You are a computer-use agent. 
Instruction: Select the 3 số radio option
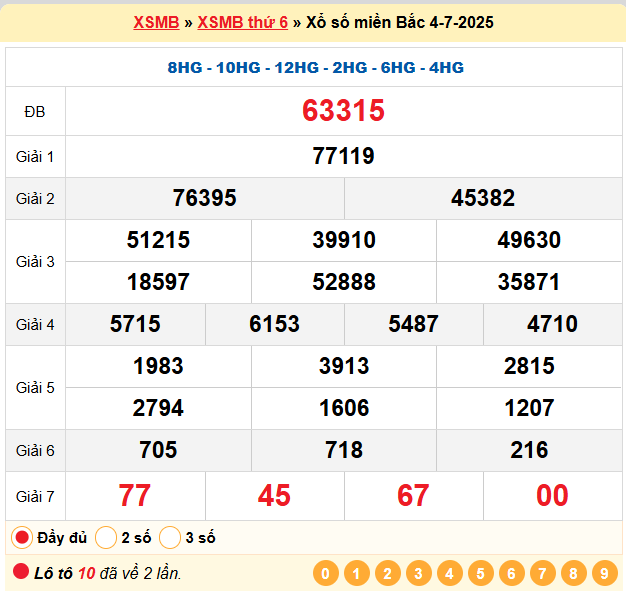170,537
